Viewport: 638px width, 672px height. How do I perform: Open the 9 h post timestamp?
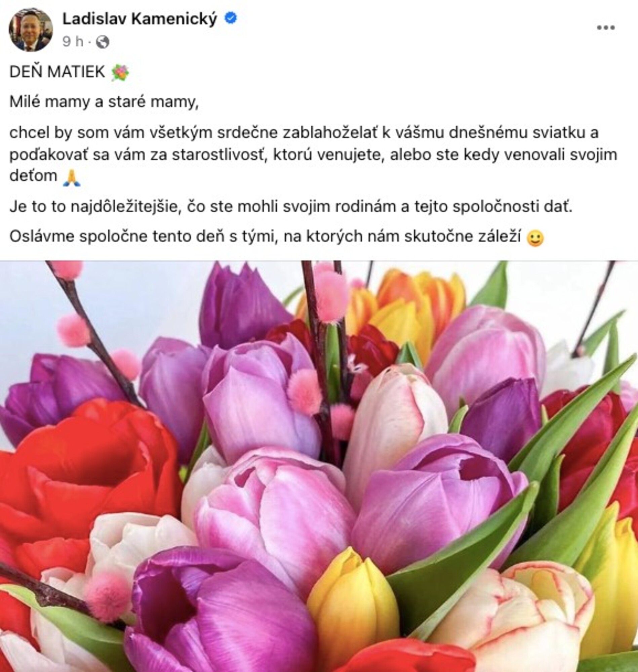tap(73, 41)
